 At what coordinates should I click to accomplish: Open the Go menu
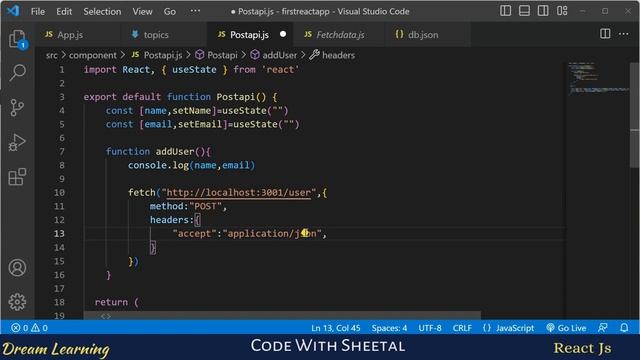(169, 11)
